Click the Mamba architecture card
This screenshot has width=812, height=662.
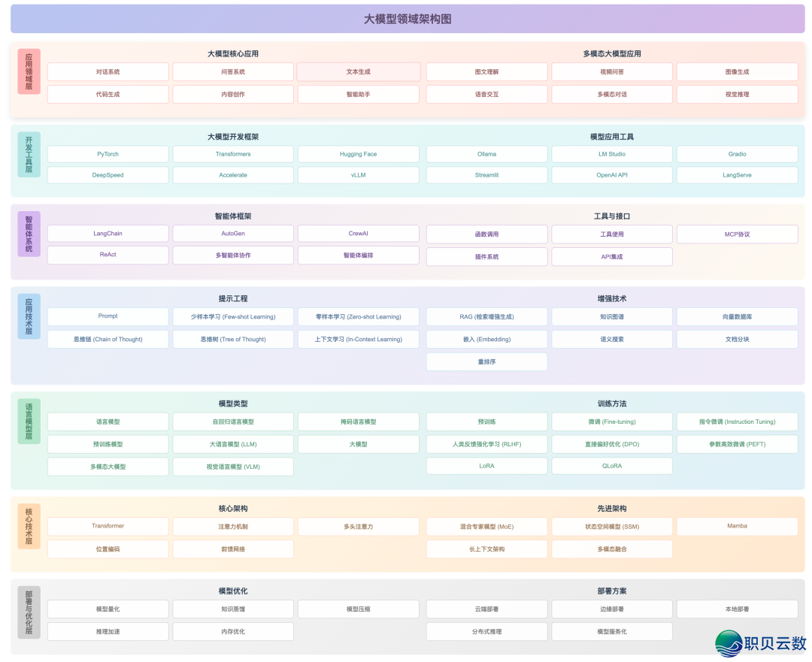pyautogui.click(x=737, y=526)
